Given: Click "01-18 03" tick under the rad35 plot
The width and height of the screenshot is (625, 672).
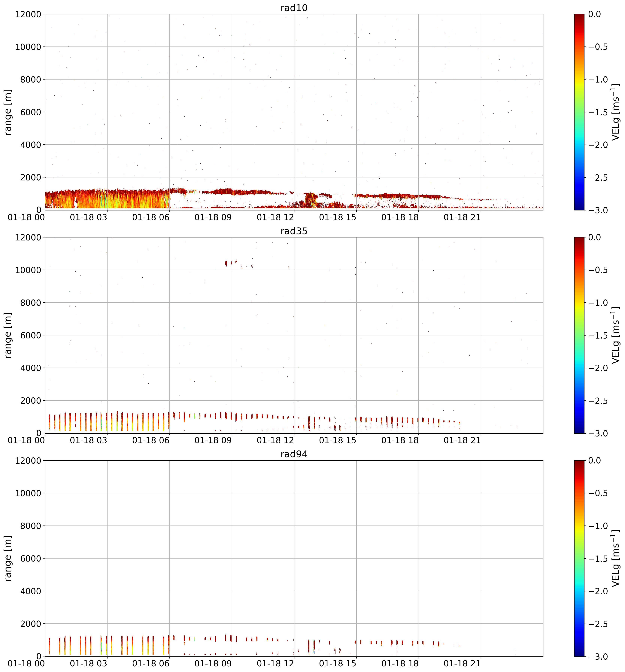Looking at the screenshot, I should point(89,441).
